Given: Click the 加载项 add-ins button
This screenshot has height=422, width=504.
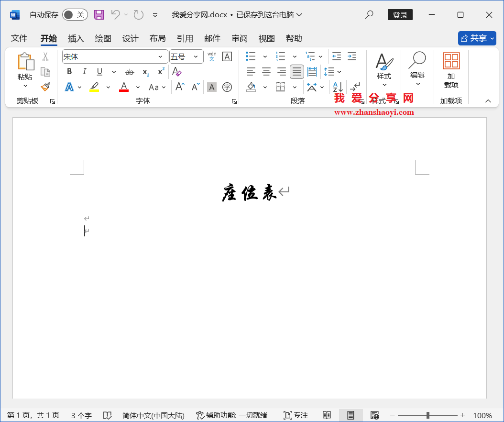Looking at the screenshot, I should click(x=451, y=70).
